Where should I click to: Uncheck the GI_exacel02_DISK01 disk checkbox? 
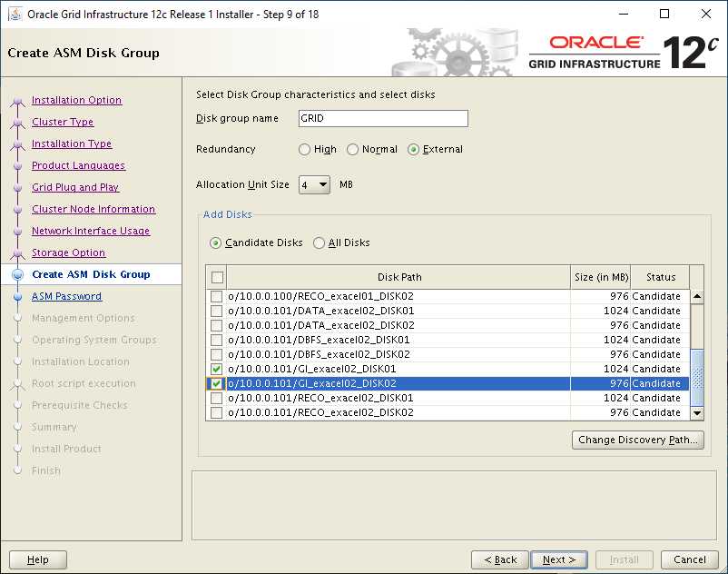tap(216, 370)
